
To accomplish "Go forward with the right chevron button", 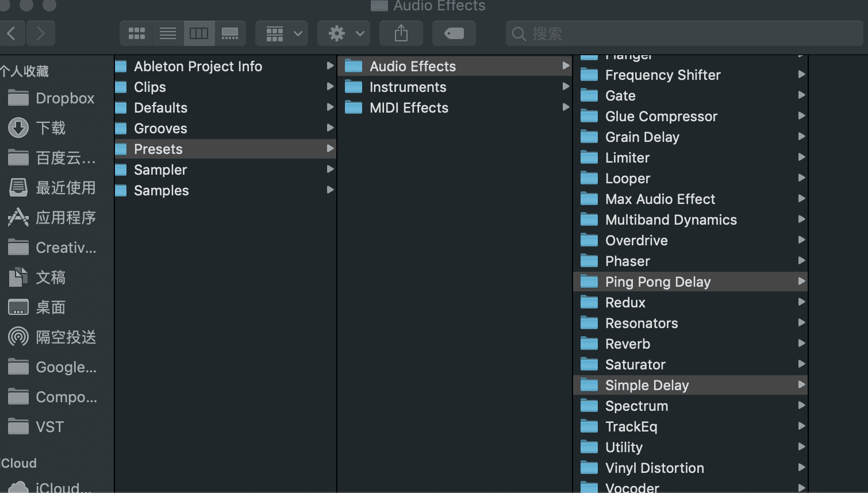I will (40, 33).
